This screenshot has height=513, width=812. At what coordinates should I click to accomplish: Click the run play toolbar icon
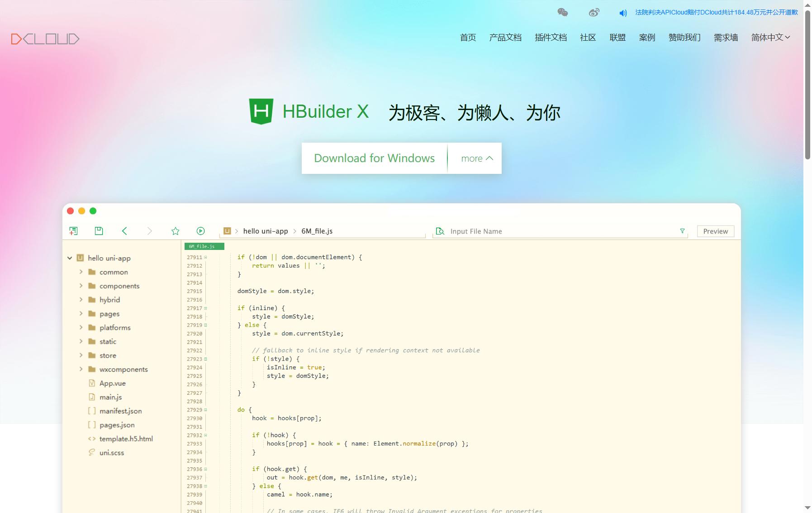click(x=201, y=231)
